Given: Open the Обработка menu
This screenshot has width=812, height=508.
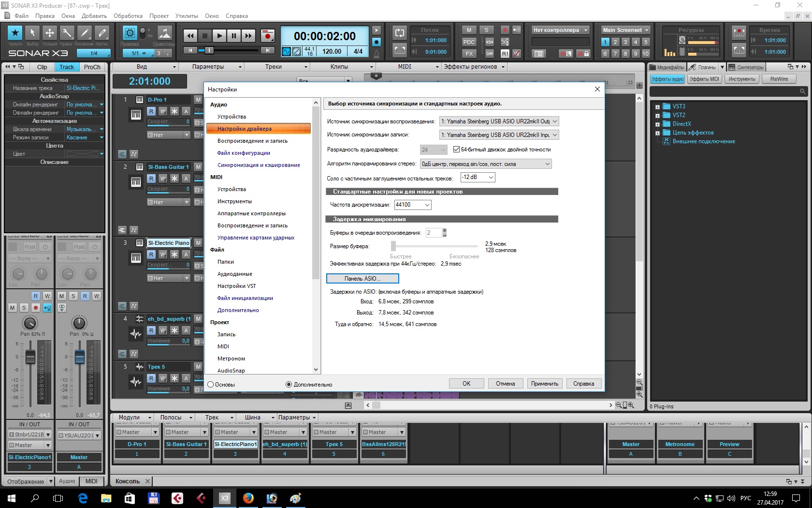Looking at the screenshot, I should point(128,16).
